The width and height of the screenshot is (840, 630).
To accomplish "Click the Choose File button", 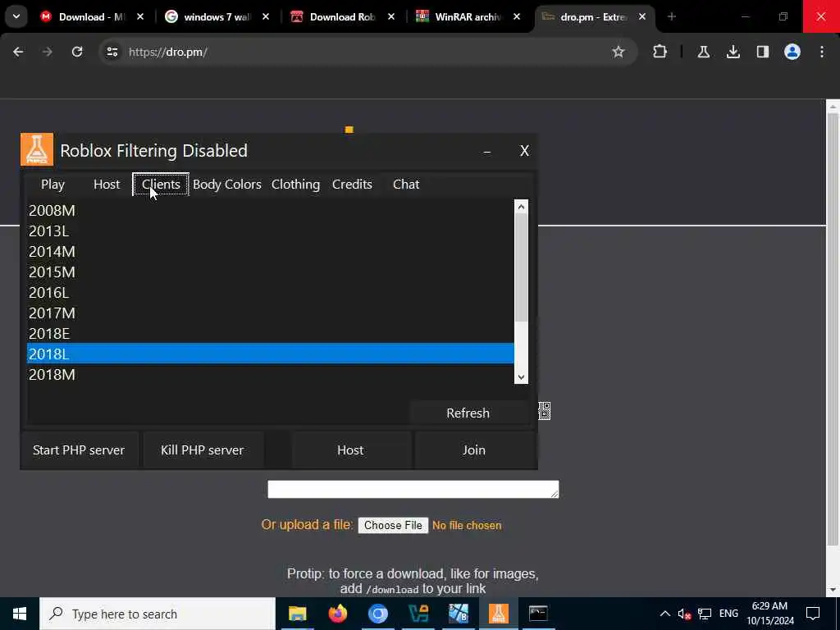I will 393,526.
